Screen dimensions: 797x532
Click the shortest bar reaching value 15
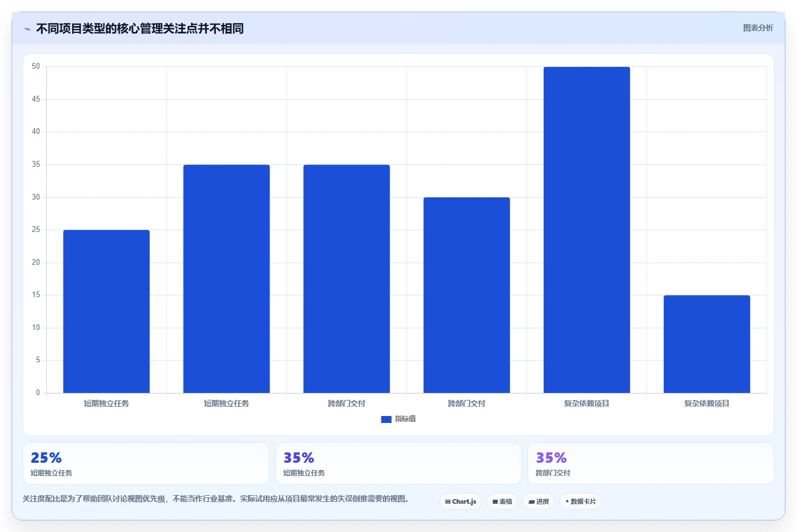(706, 344)
